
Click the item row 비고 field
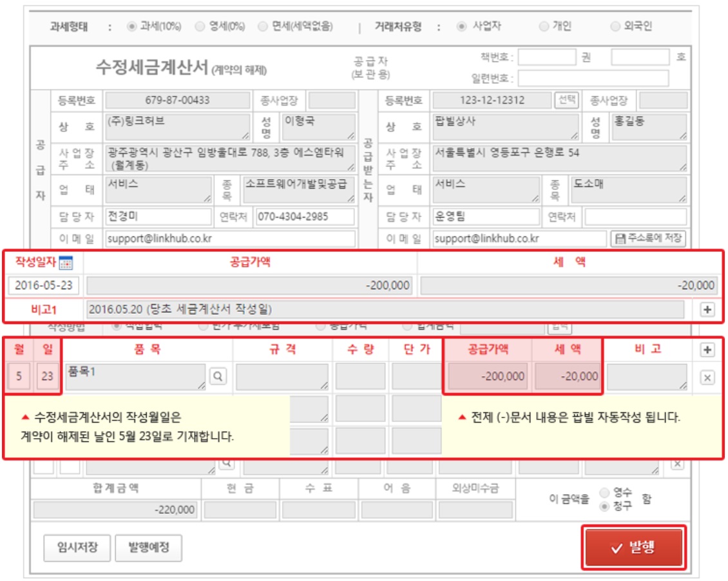(647, 376)
